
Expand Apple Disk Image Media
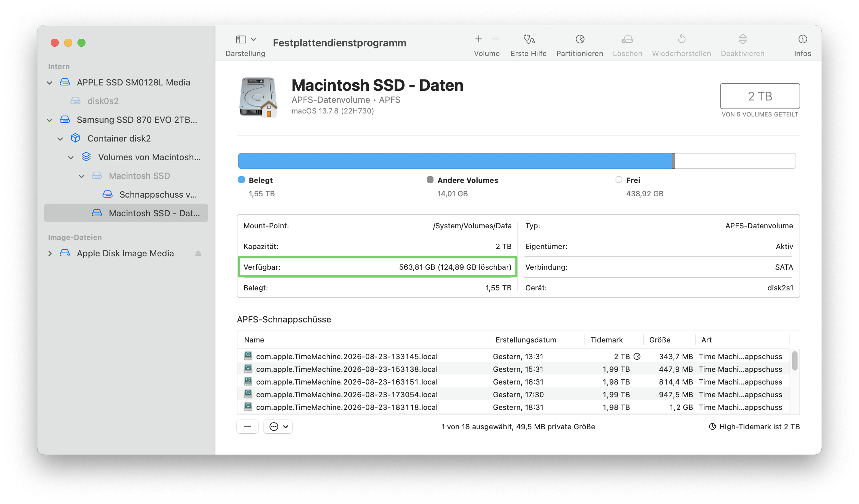tap(50, 253)
